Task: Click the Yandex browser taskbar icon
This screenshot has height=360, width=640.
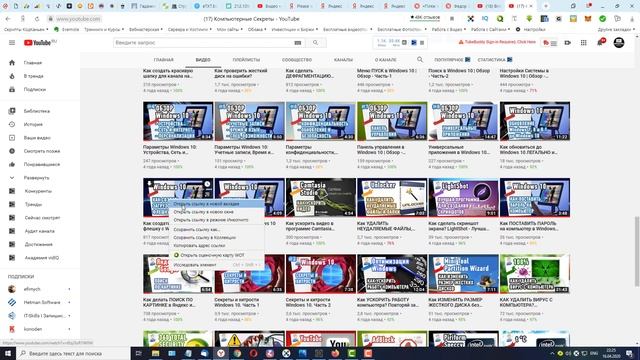Action: (x=221, y=353)
